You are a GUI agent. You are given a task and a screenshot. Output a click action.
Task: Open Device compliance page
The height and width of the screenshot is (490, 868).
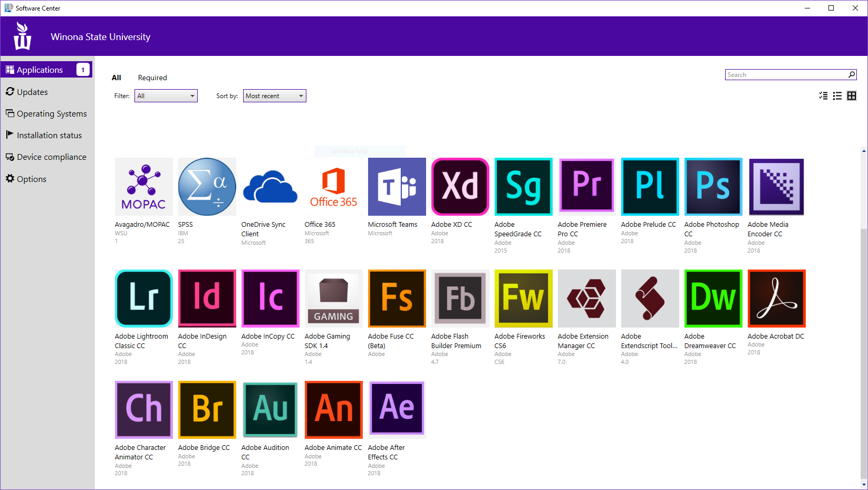(51, 157)
